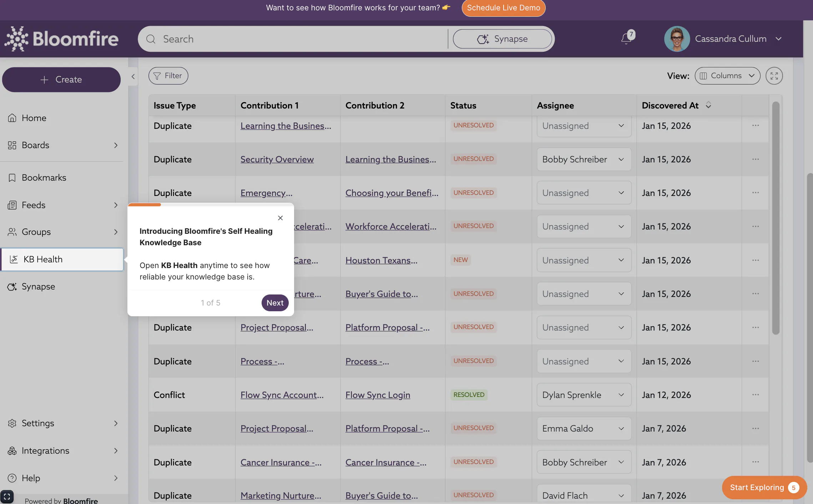The width and height of the screenshot is (813, 504).
Task: Collapse the left sidebar with the arrow
Action: point(133,76)
